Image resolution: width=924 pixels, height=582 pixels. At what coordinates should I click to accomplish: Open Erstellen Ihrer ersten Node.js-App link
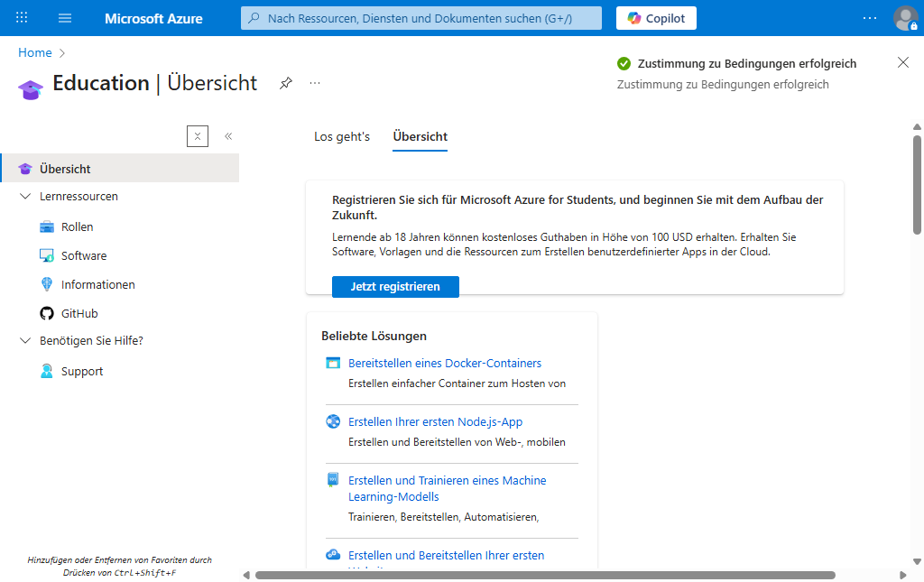[x=436, y=421]
